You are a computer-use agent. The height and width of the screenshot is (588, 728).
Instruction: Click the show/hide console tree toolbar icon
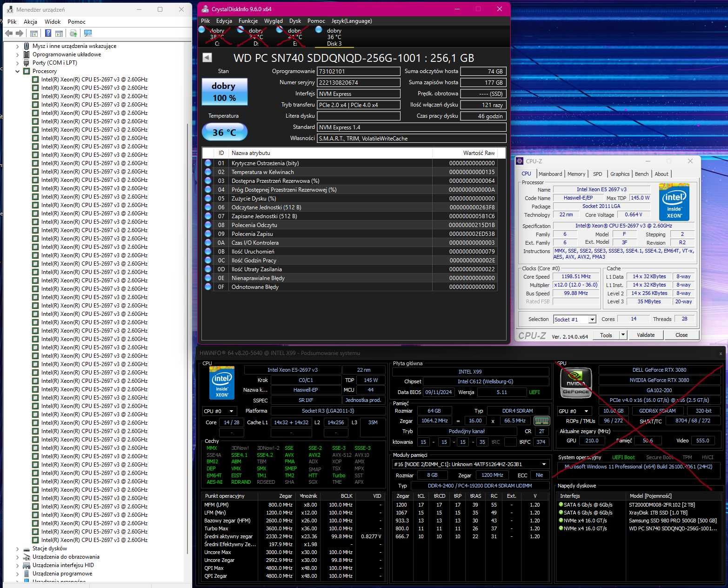[x=34, y=33]
